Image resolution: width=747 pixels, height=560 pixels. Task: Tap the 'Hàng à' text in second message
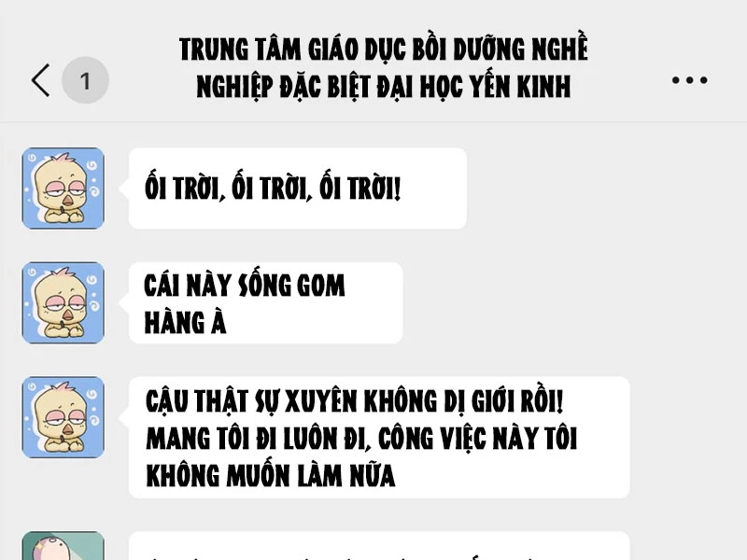click(185, 323)
